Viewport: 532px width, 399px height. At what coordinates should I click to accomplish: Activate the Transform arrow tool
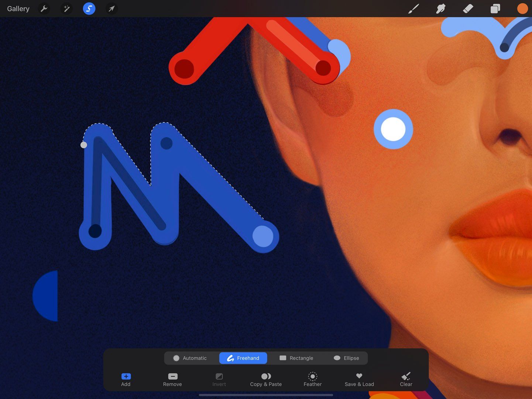[x=111, y=8]
